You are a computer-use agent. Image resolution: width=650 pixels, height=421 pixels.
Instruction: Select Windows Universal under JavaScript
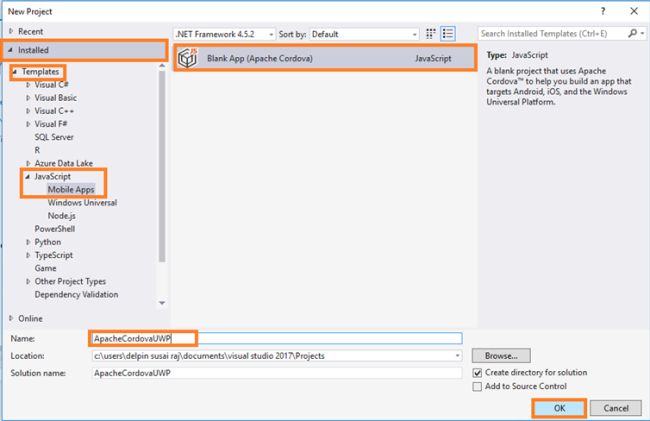(x=82, y=203)
